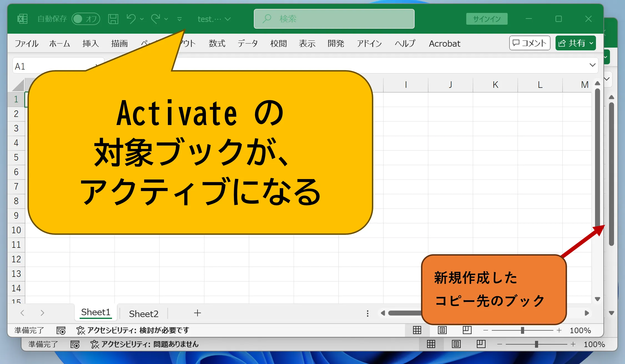Select Page Break Preview view icon
Screen dimensions: 625x364
pyautogui.click(x=467, y=330)
